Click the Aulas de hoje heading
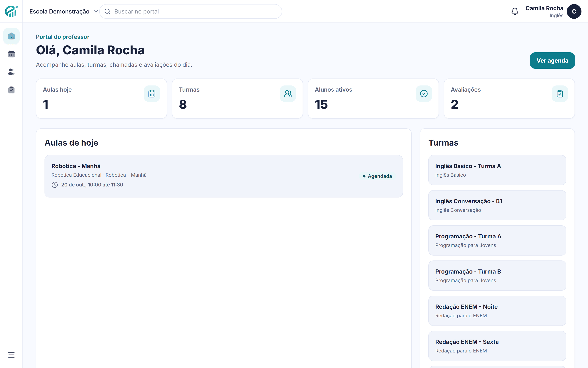The width and height of the screenshot is (588, 368). click(x=71, y=143)
